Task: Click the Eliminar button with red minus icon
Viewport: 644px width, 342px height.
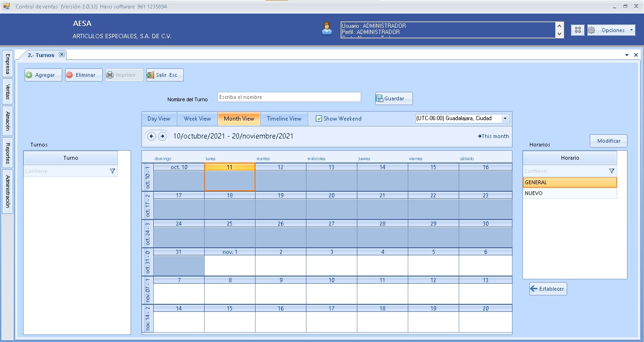Action: coord(84,75)
